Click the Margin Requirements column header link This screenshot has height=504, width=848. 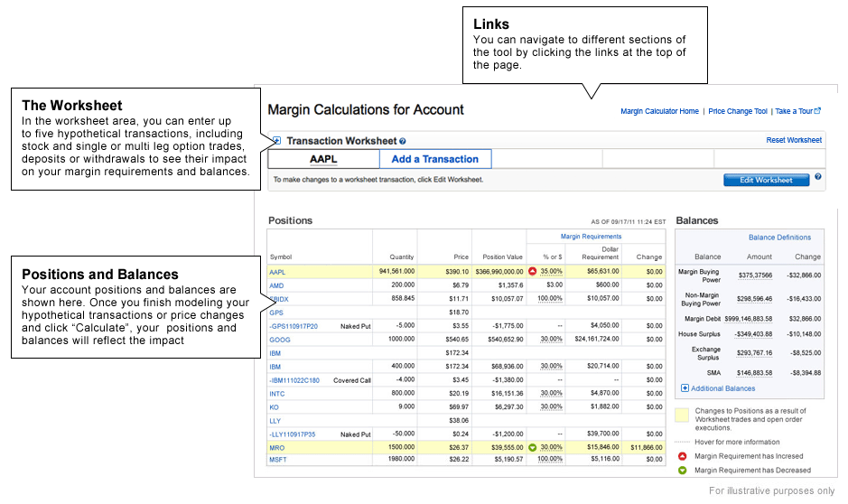pyautogui.click(x=591, y=237)
